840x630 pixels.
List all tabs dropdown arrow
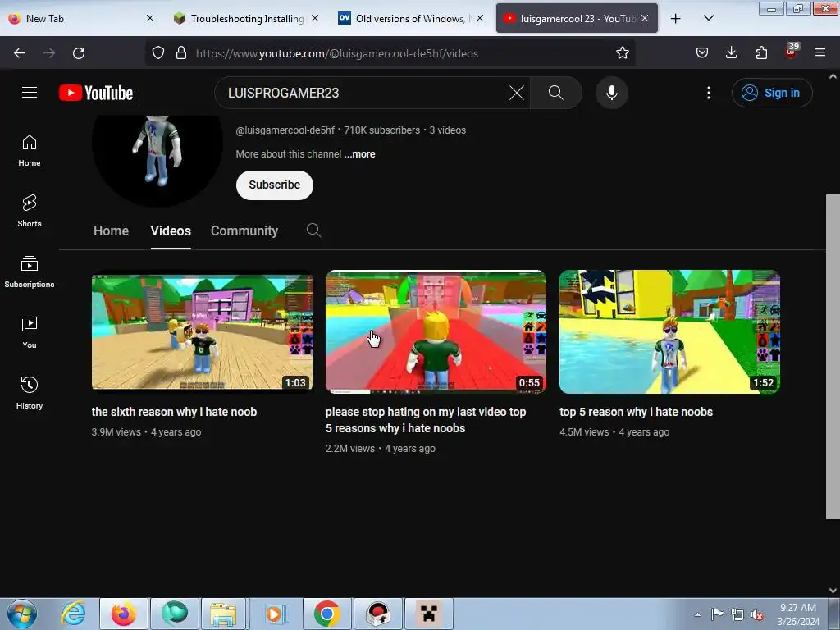708,19
